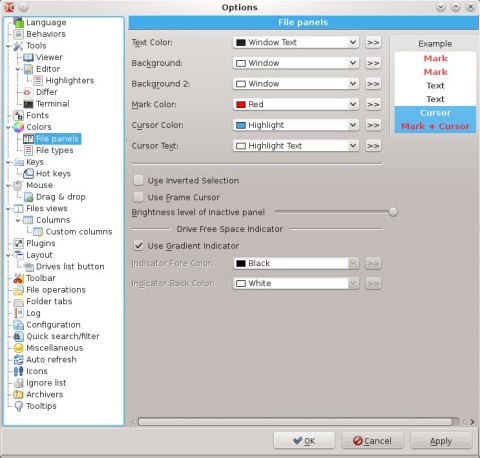Select the Auto refresh icon
Screen dimensions: 480x458
coord(18,360)
